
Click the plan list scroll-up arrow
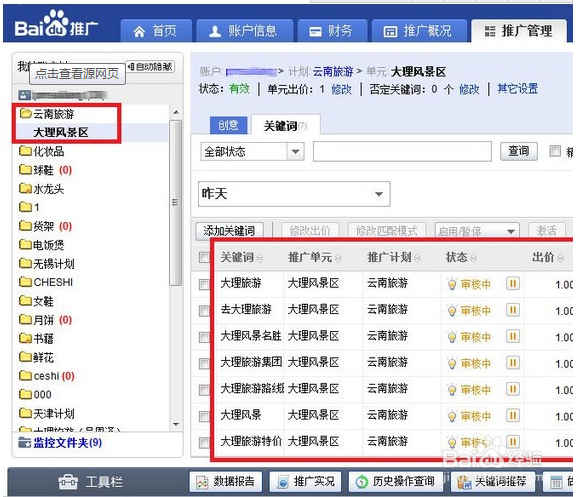click(x=176, y=112)
